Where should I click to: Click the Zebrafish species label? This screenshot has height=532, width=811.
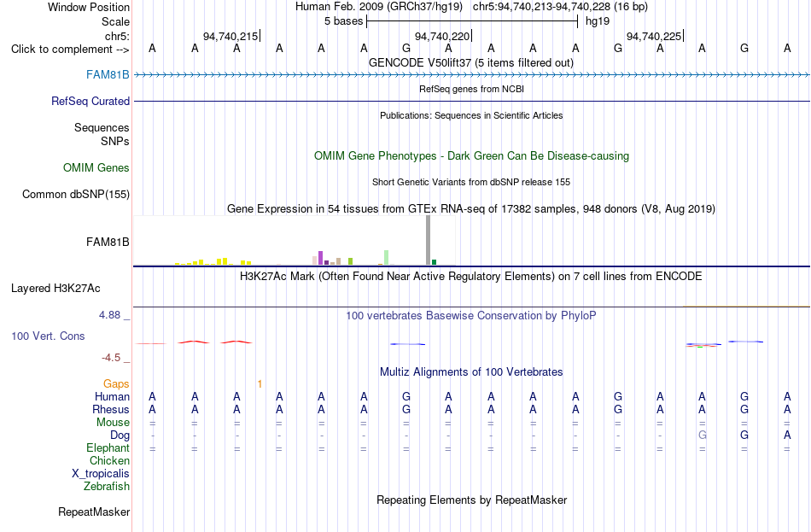tap(107, 487)
